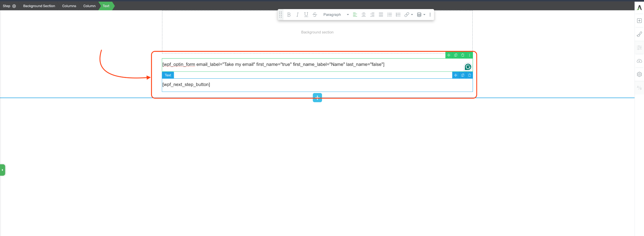Grab the text toolbar drag handle
The image size is (644, 236).
[x=281, y=15]
